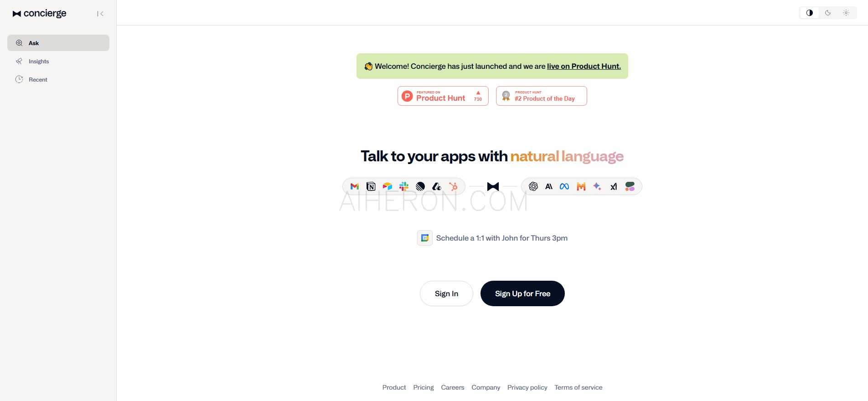Open the Ask section in the sidebar
The width and height of the screenshot is (868, 401).
coord(58,43)
